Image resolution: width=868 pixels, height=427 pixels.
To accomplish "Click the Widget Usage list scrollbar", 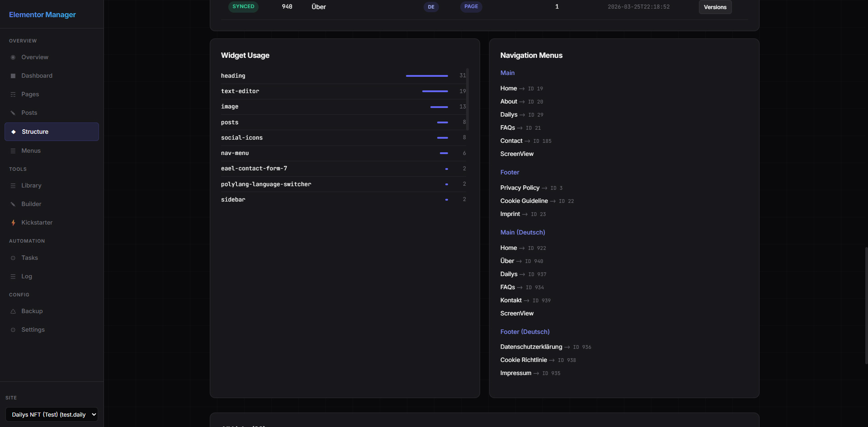I will coord(467,99).
